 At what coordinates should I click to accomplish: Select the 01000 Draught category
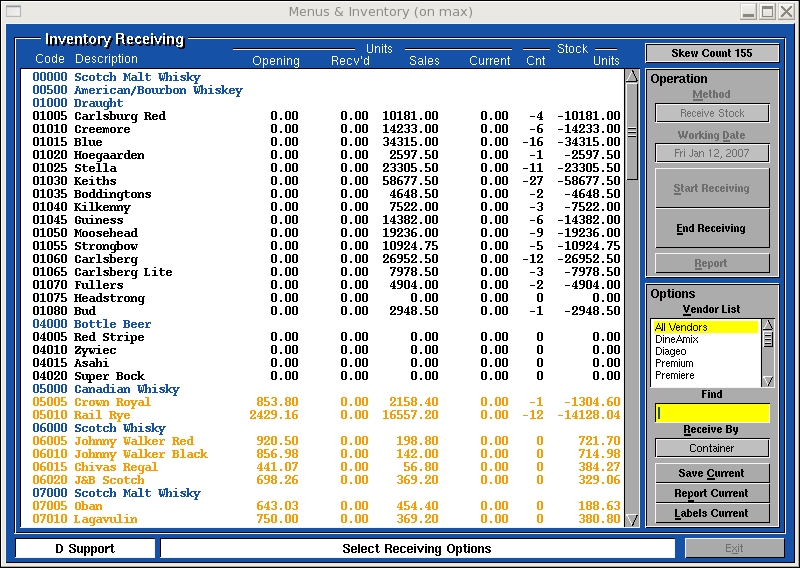pyautogui.click(x=322, y=103)
